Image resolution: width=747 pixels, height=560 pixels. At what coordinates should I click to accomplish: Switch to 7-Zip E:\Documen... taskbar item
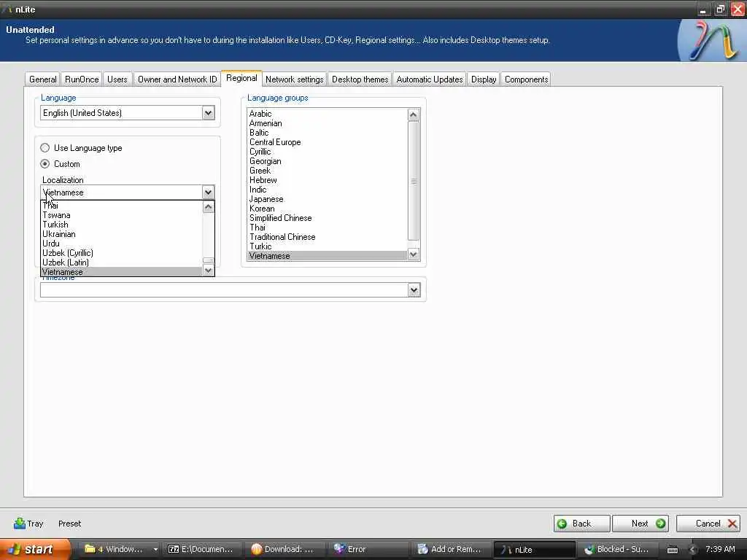click(201, 550)
